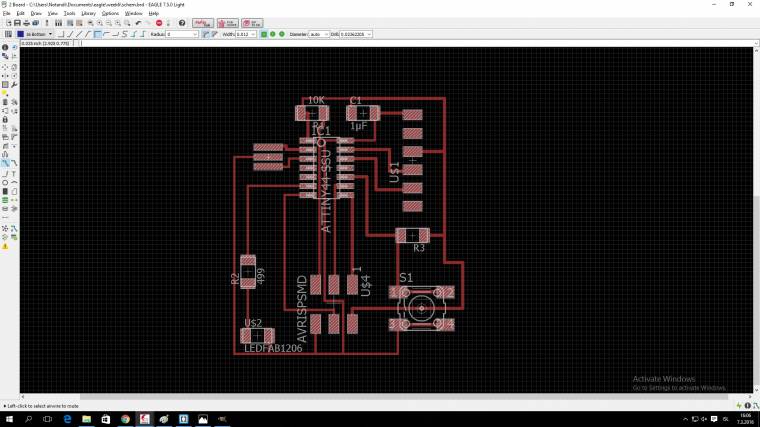This screenshot has height=427, width=760.
Task: Select octagon via shape
Action: (x=282, y=34)
